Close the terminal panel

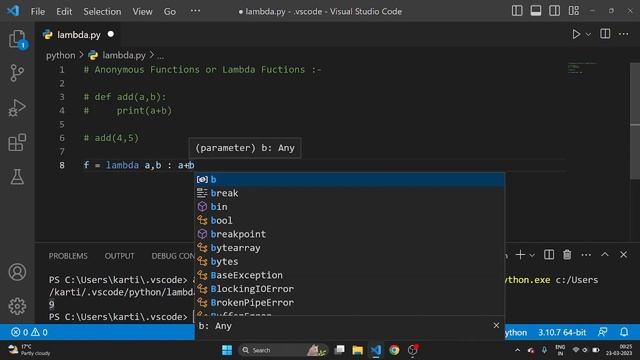pyautogui.click(x=623, y=255)
